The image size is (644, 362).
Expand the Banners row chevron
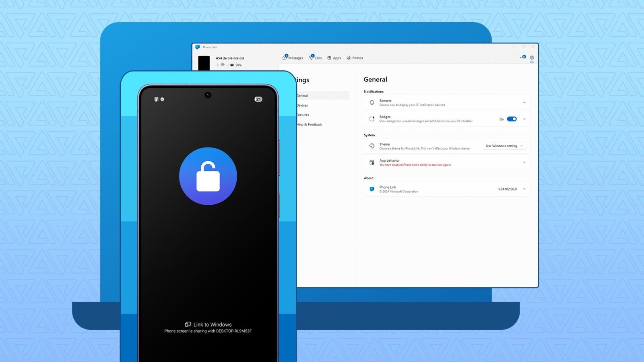click(x=524, y=103)
